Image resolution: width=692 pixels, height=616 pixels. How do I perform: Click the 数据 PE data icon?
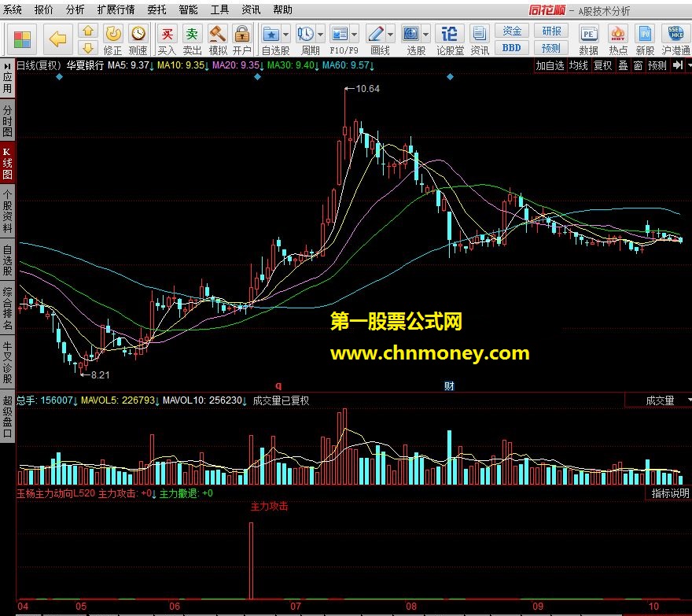click(x=589, y=34)
